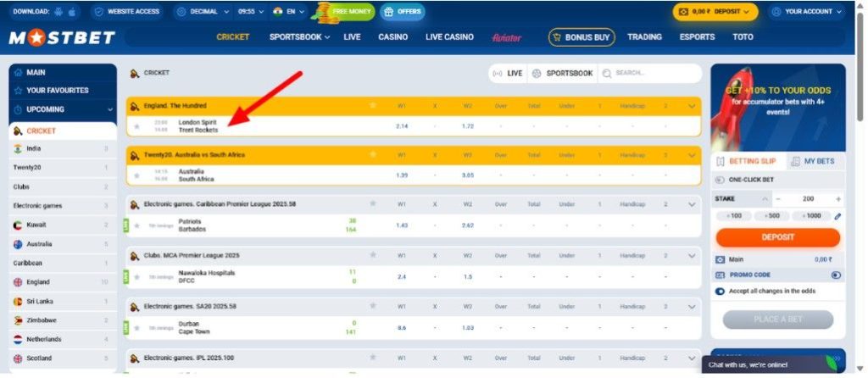The height and width of the screenshot is (378, 868).
Task: Expand the Upcoming sidebar section
Action: click(x=63, y=109)
